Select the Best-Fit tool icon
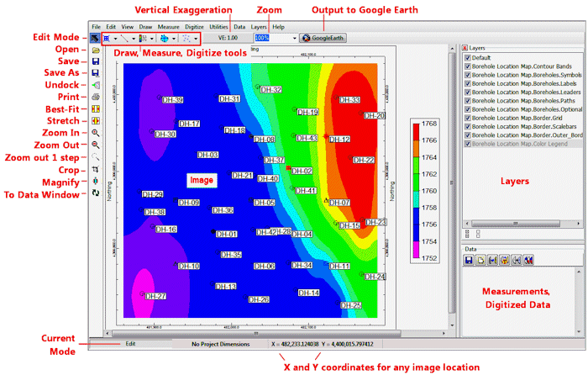The width and height of the screenshot is (588, 375). (95, 109)
